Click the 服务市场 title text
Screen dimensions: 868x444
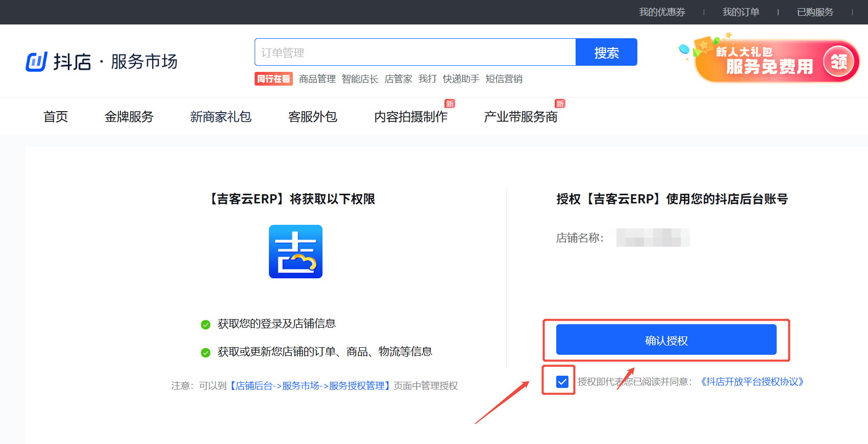144,62
